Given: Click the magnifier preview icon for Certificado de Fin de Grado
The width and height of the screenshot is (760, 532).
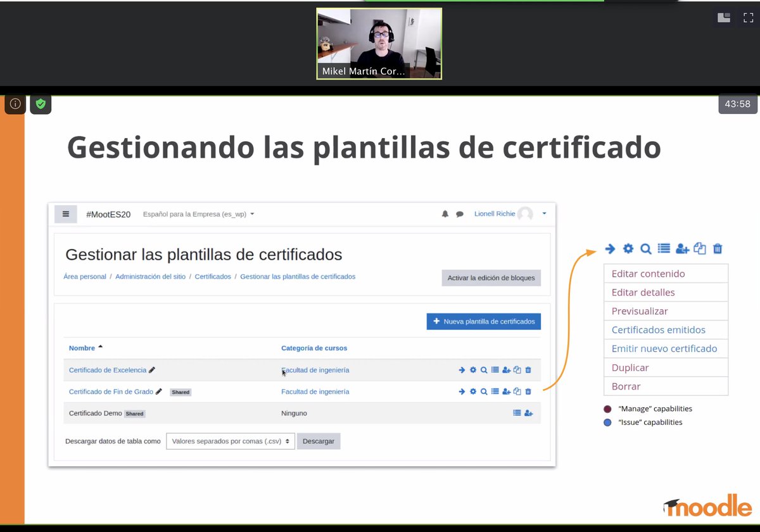Looking at the screenshot, I should point(484,391).
